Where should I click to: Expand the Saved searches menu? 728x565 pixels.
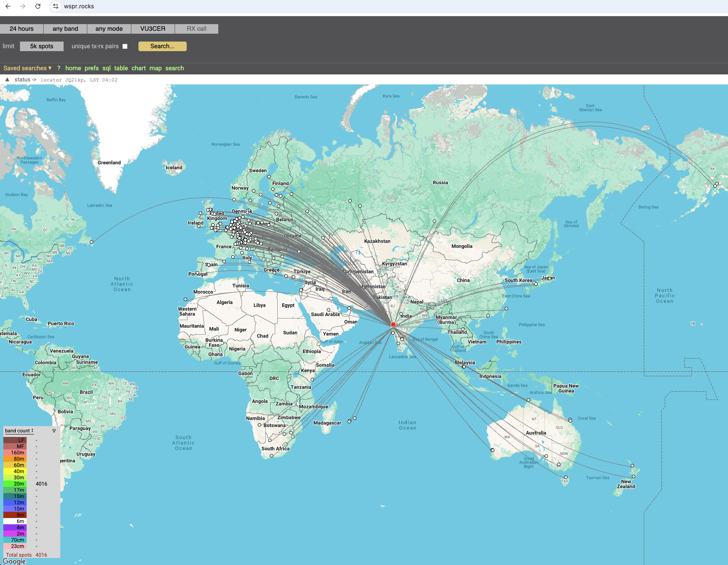point(27,68)
